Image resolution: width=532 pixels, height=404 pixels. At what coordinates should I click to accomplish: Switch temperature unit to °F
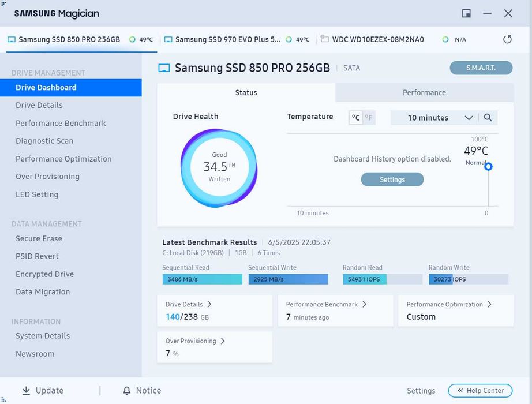click(369, 118)
